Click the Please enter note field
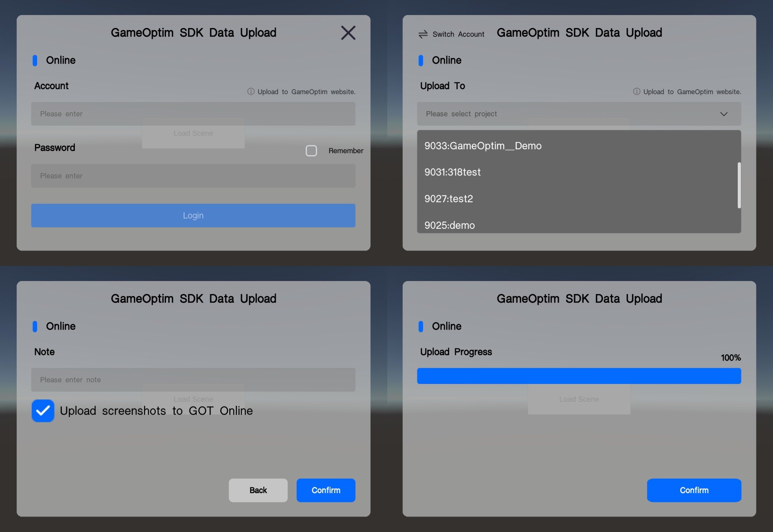Image resolution: width=773 pixels, height=532 pixels. click(193, 380)
